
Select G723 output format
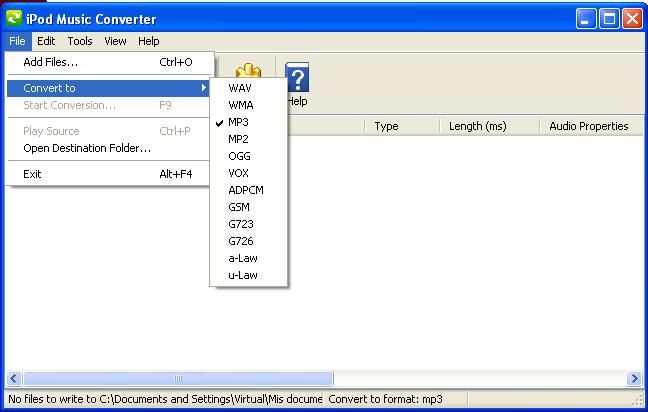tap(248, 224)
